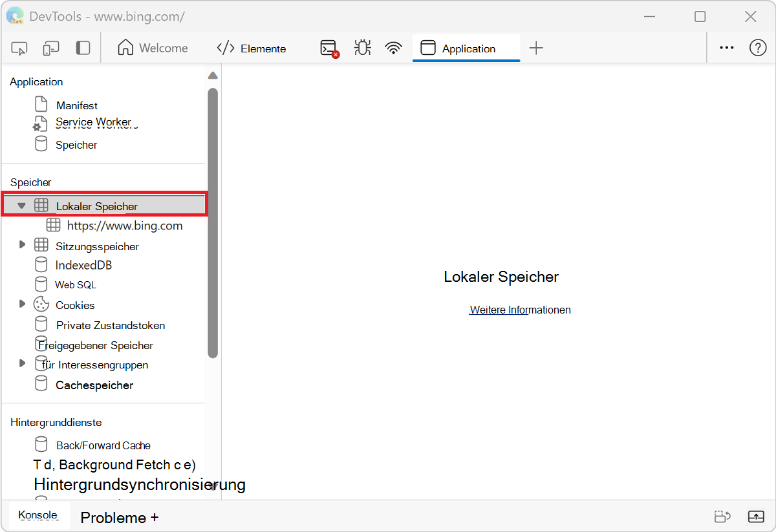Viewport: 776px width, 532px height.
Task: Open the Konsole drawer tab
Action: [x=38, y=515]
